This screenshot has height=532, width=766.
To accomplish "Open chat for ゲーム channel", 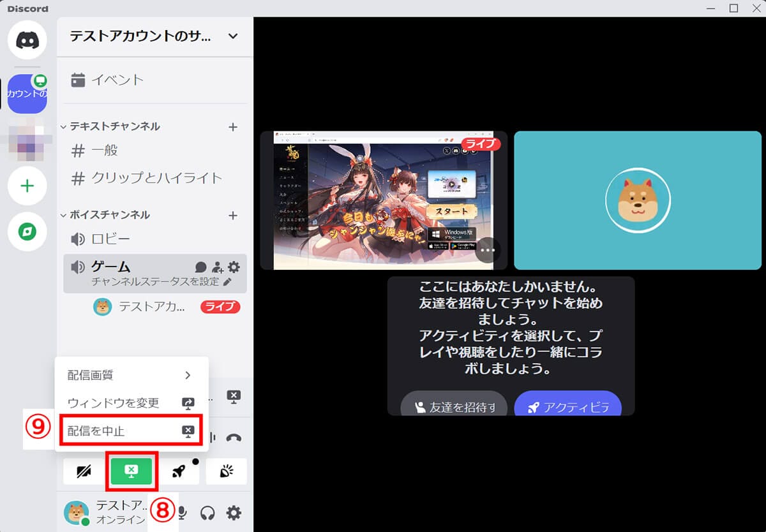I will click(200, 267).
